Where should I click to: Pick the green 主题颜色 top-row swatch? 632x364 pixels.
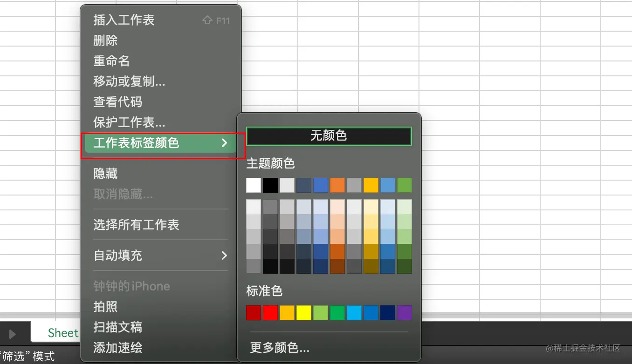click(405, 185)
